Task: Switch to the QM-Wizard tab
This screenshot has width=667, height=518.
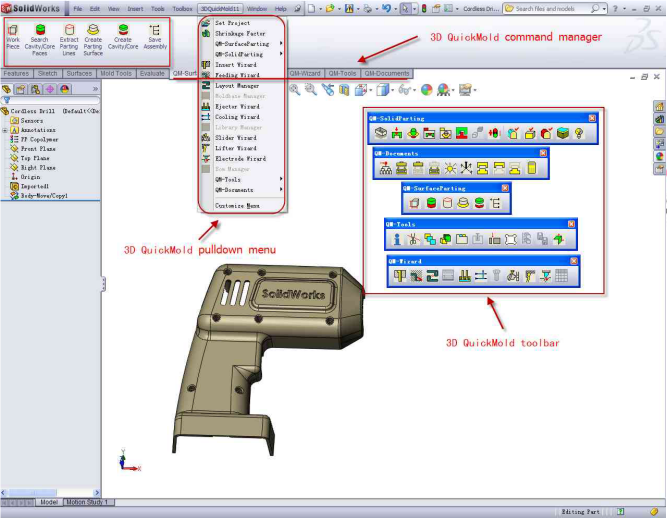Action: (x=305, y=74)
